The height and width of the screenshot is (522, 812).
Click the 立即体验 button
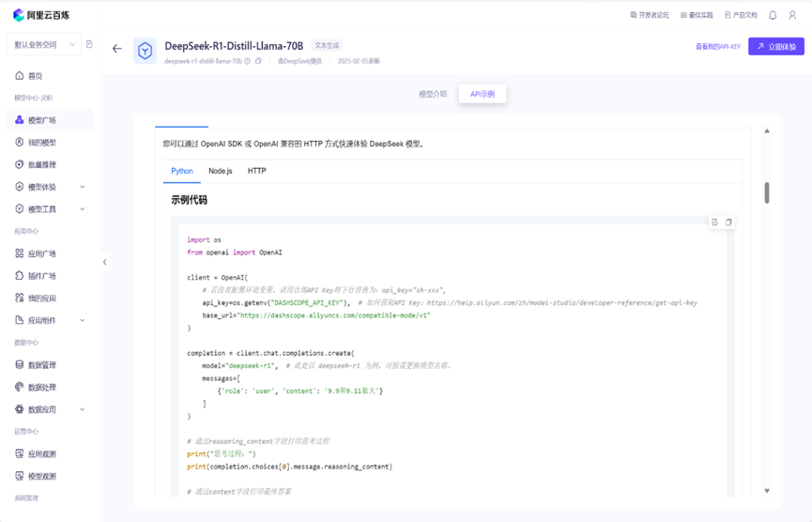click(x=776, y=47)
